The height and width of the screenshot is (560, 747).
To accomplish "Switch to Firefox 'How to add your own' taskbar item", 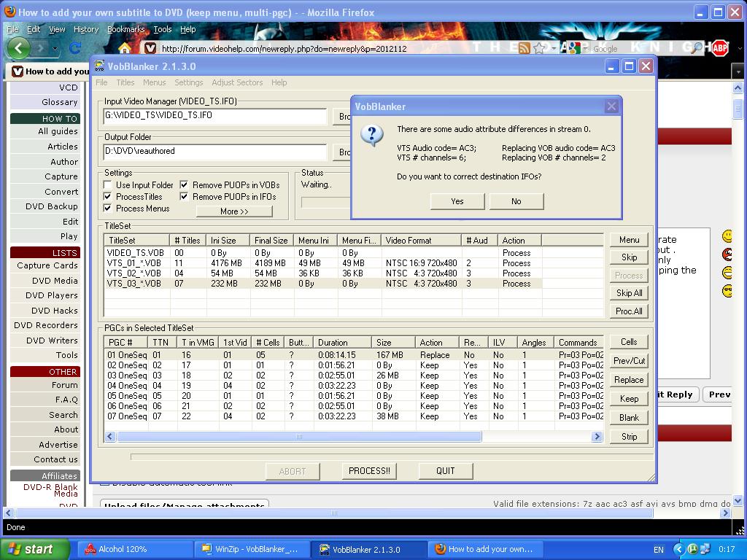I will click(x=485, y=549).
